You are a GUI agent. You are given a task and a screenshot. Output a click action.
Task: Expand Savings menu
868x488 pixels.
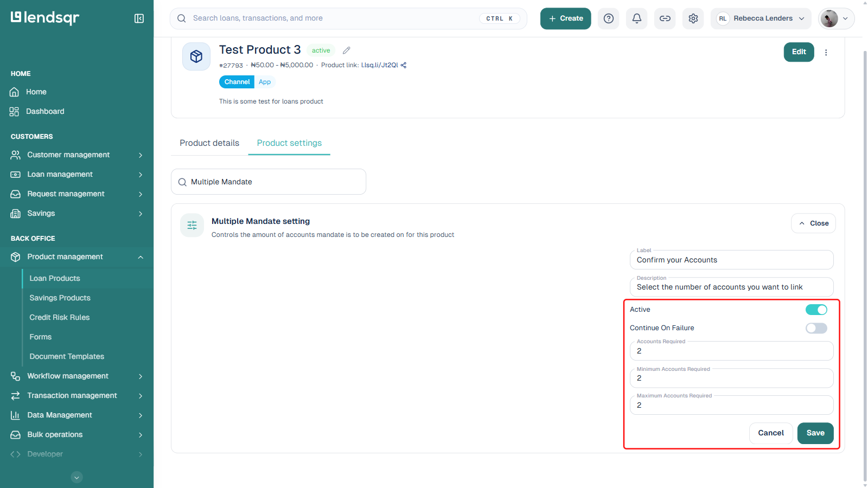76,214
